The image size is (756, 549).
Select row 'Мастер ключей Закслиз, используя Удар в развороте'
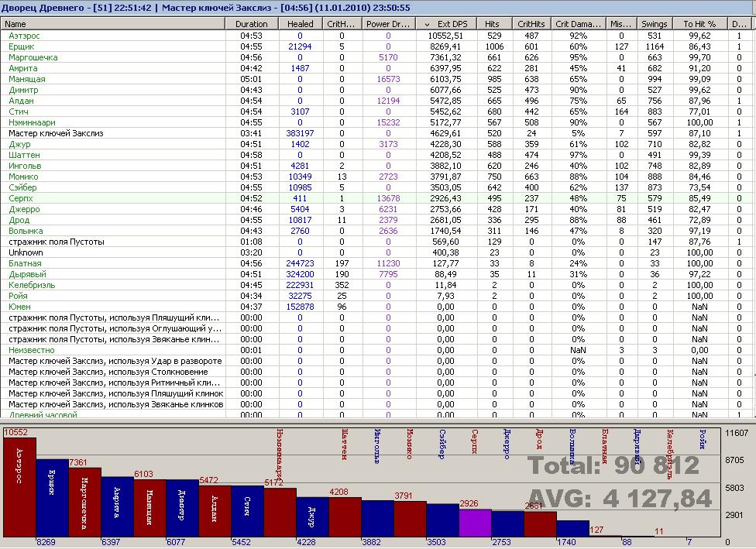[115, 361]
